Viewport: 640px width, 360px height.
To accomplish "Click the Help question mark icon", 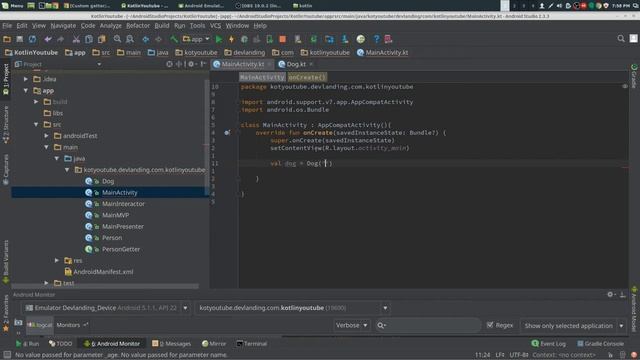I will [x=376, y=39].
